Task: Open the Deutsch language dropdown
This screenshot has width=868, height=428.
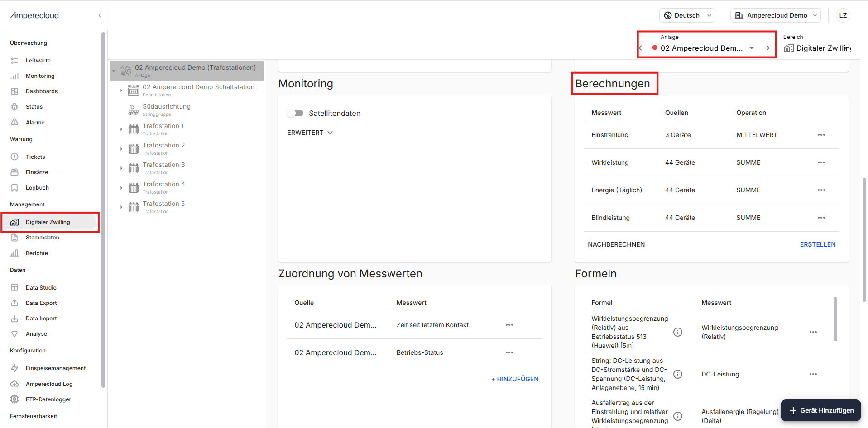Action: coord(687,15)
